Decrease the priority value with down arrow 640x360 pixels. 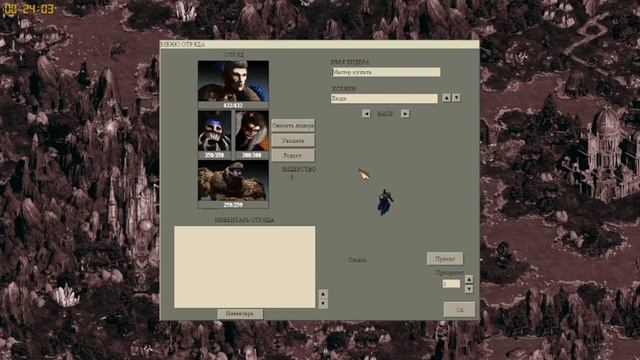[469, 289]
